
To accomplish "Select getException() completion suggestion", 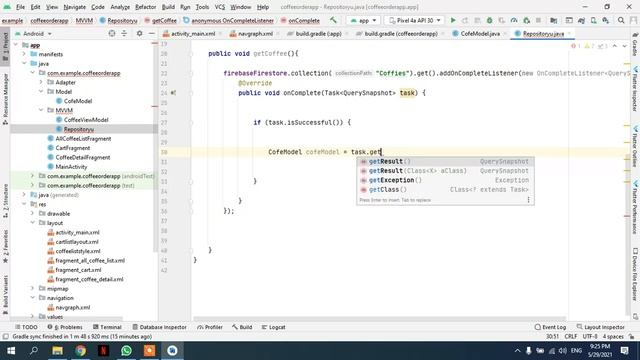I will coord(445,180).
